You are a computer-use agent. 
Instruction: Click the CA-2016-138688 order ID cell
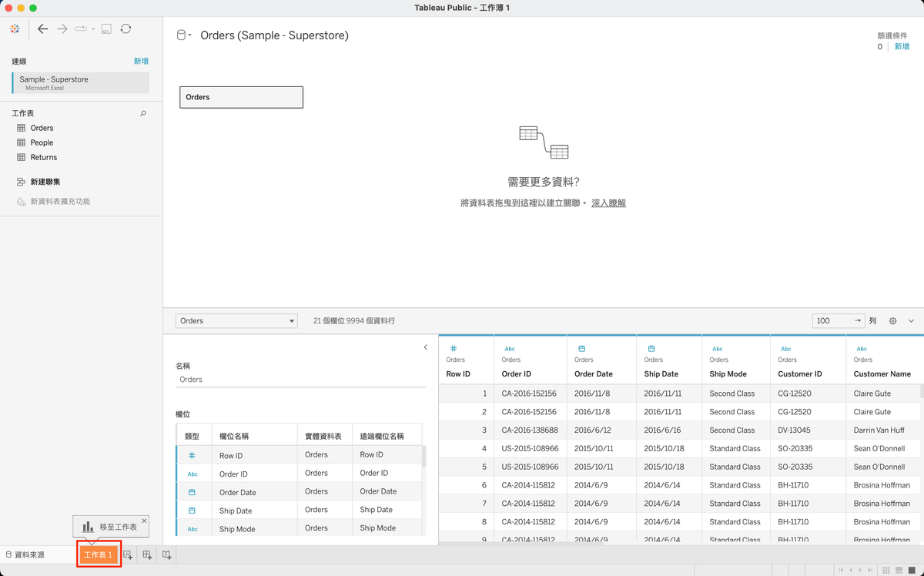click(x=529, y=430)
